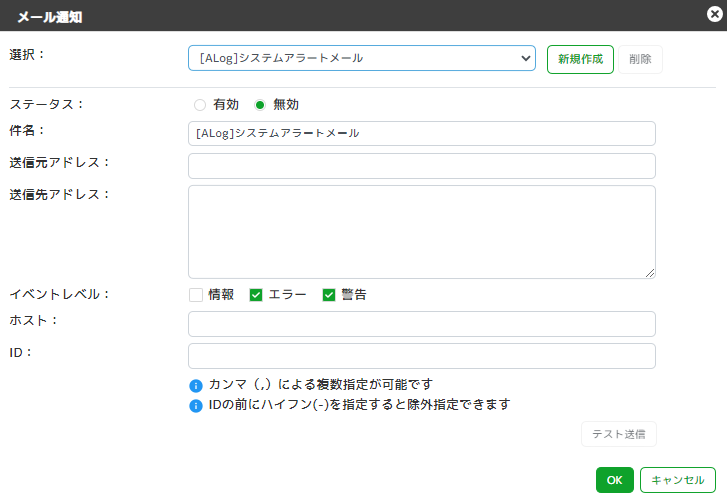Click the 新規作成 button
The width and height of the screenshot is (727, 501).
click(x=580, y=59)
